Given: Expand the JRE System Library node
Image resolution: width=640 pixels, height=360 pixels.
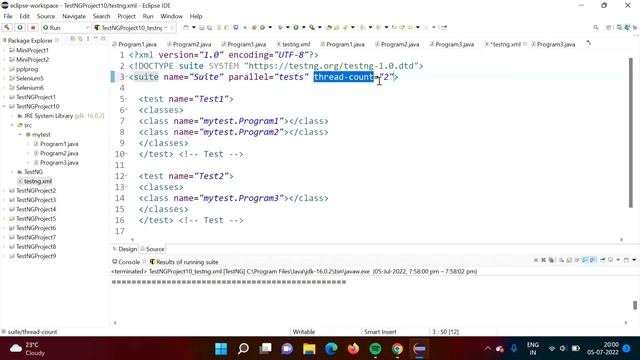Looking at the screenshot, I should click(12, 116).
